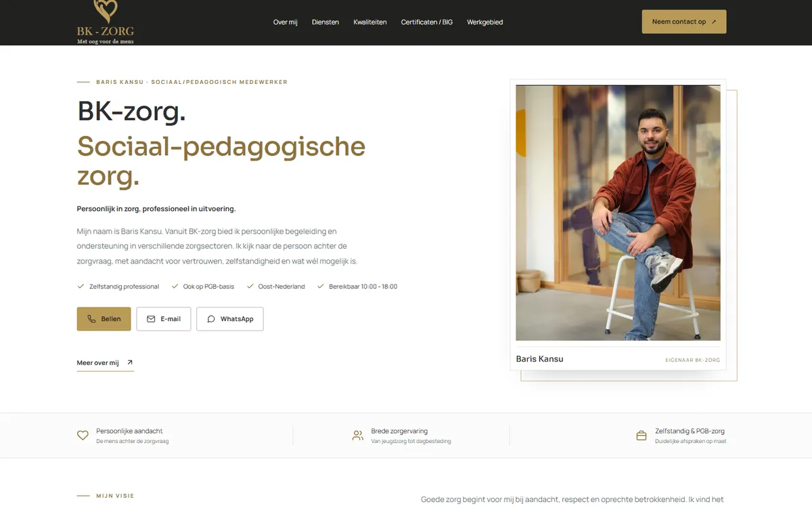Click people icon by Brede zorgervaring

point(358,436)
